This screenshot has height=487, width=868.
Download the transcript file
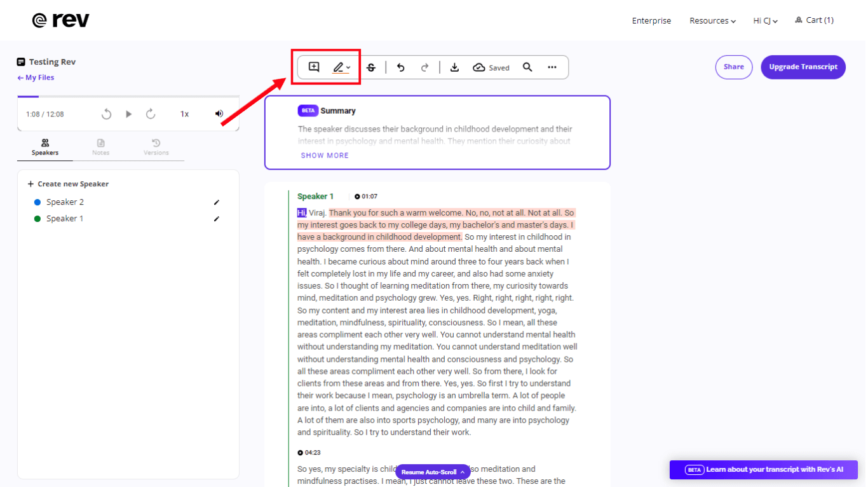click(x=454, y=67)
